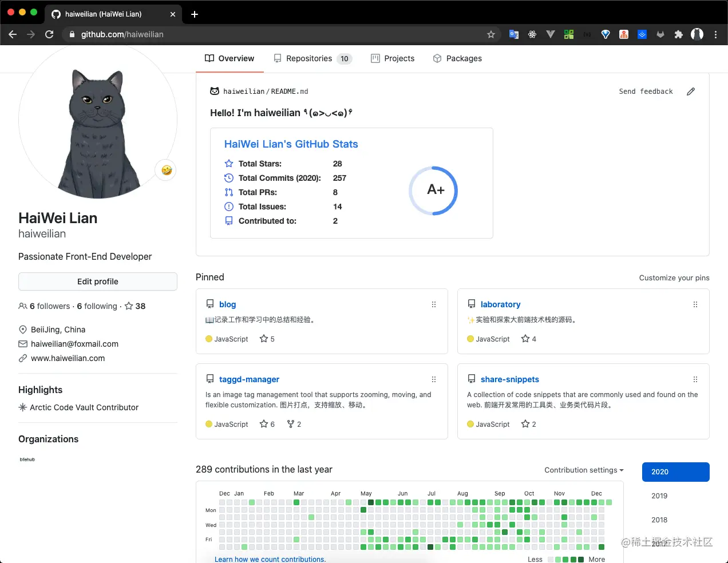
Task: Select the 2019 contribution year
Action: [x=659, y=496]
